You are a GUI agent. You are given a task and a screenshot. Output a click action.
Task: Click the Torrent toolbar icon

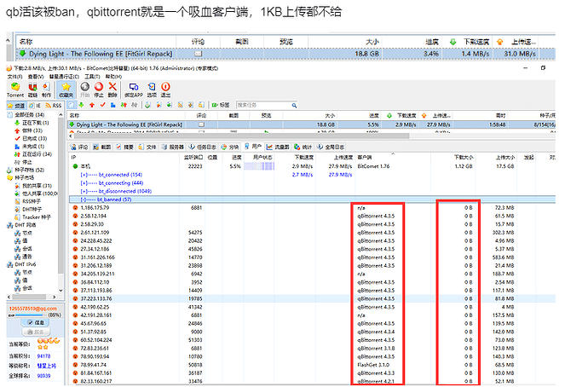(x=15, y=89)
